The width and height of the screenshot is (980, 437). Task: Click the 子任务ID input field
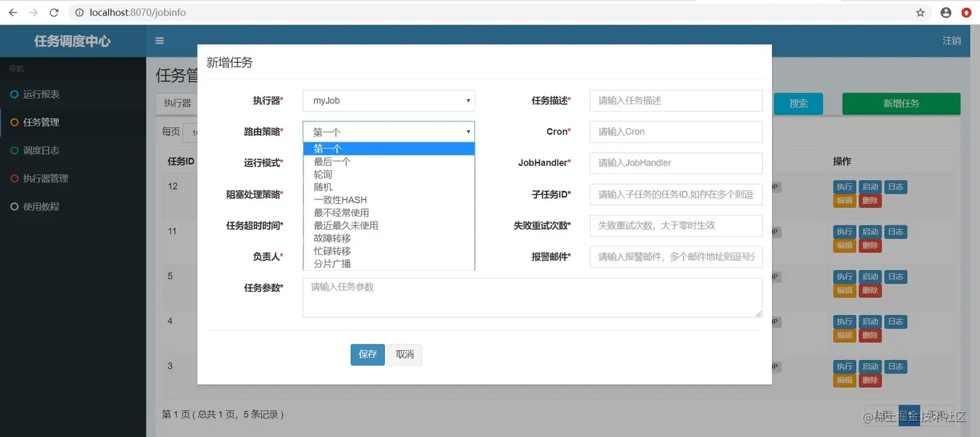[676, 194]
